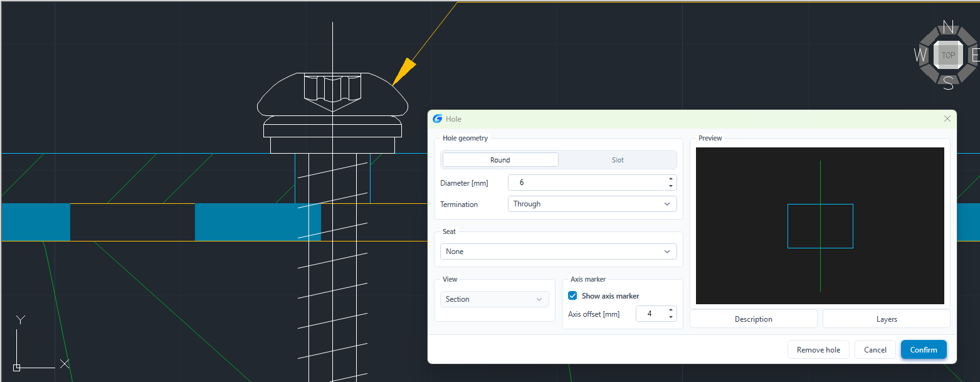Select the E direction on the view cube
Image resolution: width=980 pixels, height=382 pixels.
coord(975,55)
